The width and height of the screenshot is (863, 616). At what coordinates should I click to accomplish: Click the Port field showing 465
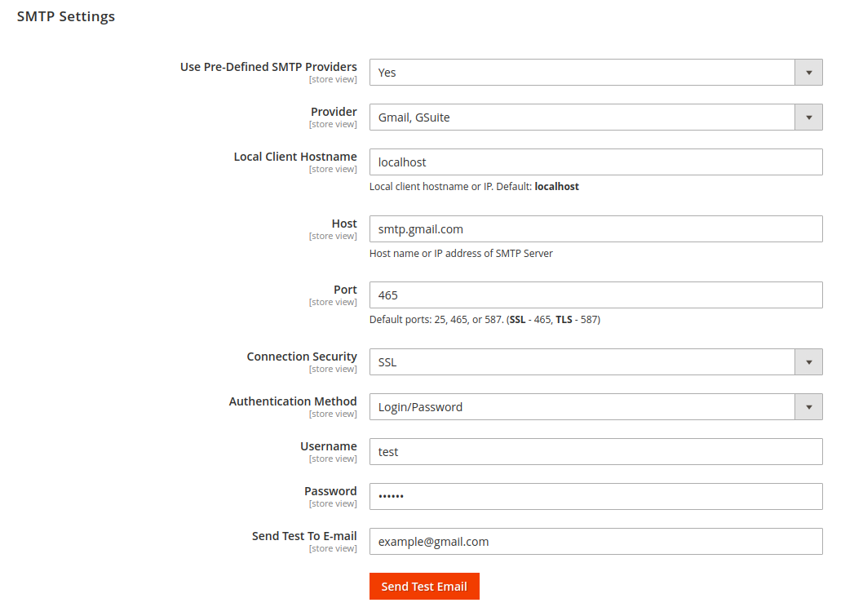pos(595,295)
